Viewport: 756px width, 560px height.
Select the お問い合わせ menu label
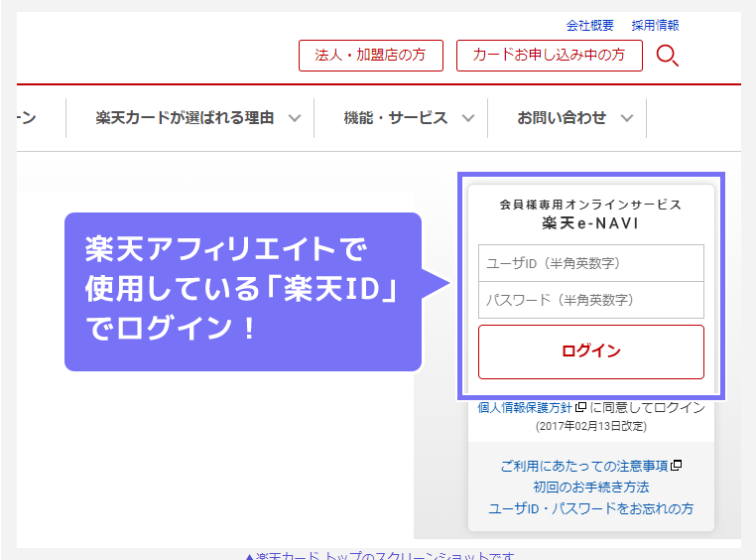coord(561,118)
